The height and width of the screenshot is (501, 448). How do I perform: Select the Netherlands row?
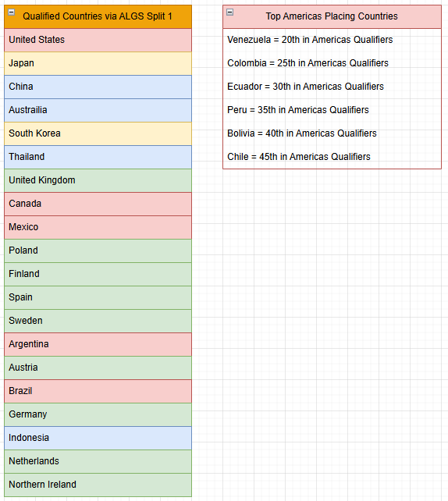98,461
